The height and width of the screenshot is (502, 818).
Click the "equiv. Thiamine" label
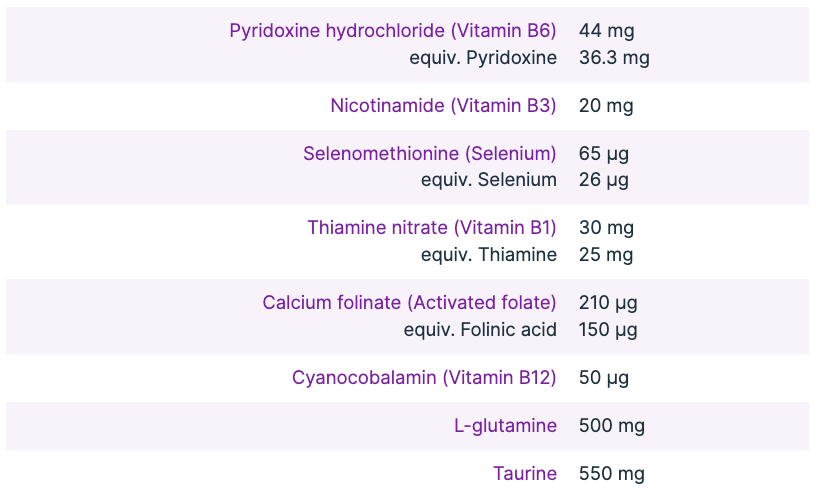coord(489,255)
